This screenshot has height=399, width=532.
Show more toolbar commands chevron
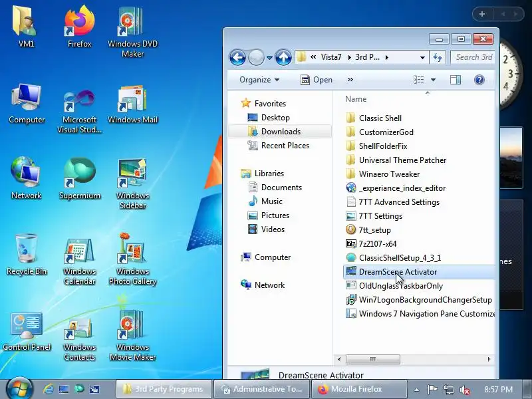[x=350, y=80]
